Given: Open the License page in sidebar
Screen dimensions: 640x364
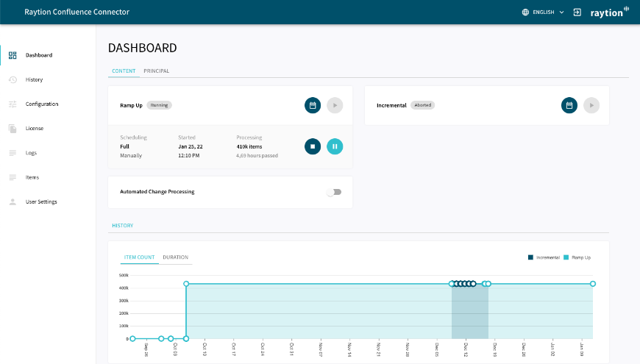Looking at the screenshot, I should (34, 129).
